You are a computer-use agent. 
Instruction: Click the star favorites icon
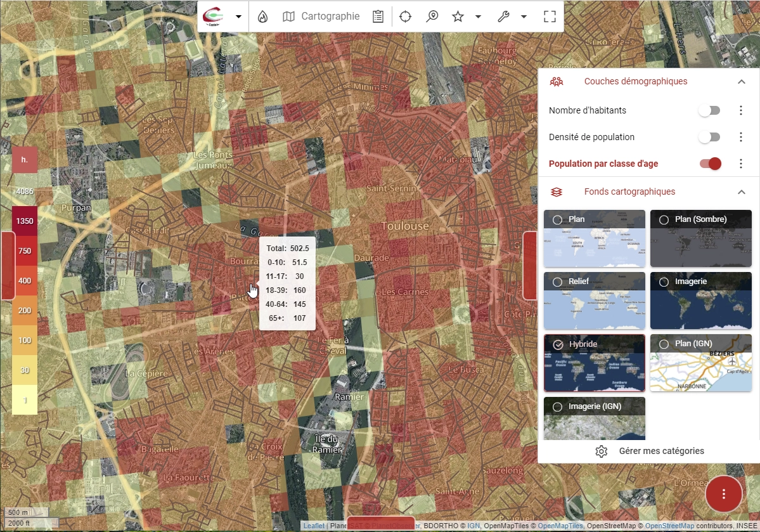click(458, 16)
